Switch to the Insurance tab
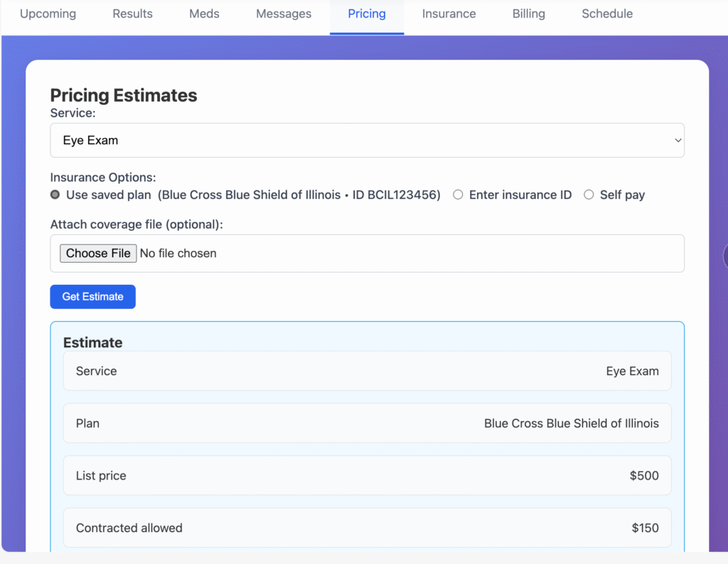728x564 pixels. click(x=449, y=14)
